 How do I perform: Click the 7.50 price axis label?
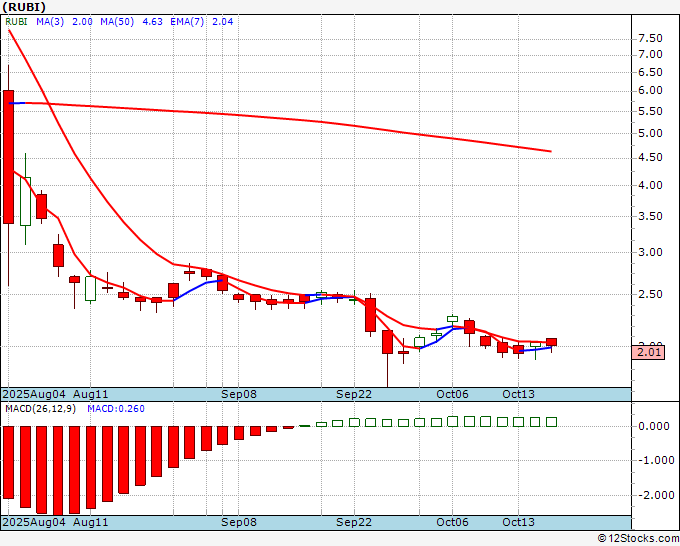point(651,39)
